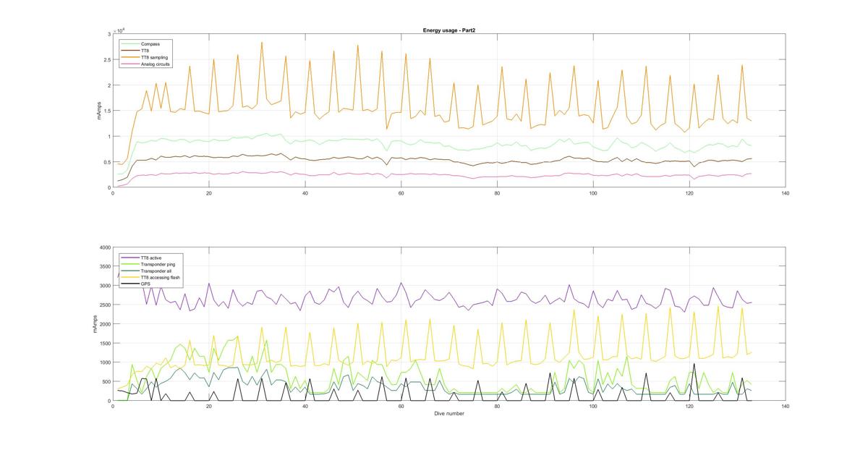Click y-axis tick '2500' on lower plot
This screenshot has height=450, width=868.
coord(105,305)
